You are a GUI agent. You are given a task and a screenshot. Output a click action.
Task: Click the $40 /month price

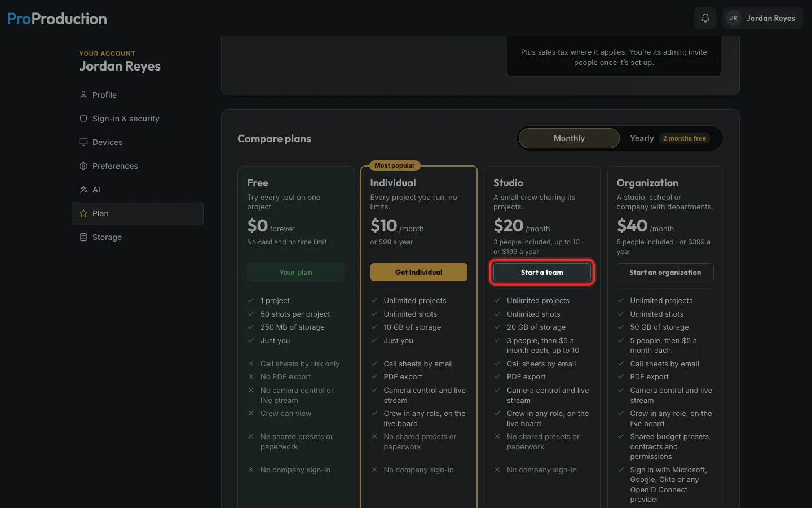645,226
